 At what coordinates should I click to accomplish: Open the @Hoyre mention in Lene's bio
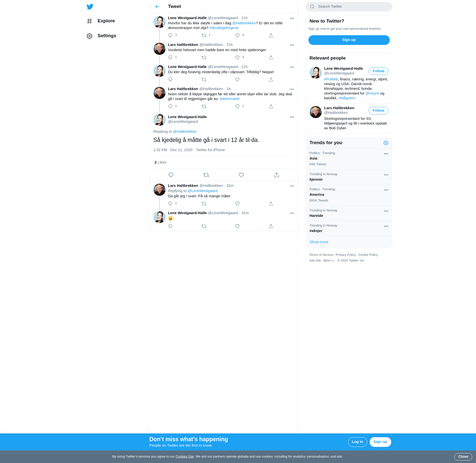point(372,93)
